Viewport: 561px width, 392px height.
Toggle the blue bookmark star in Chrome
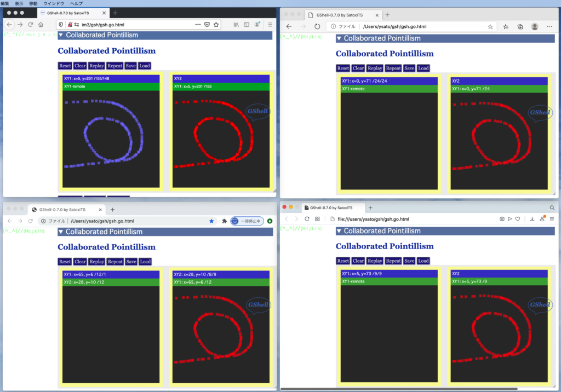click(211, 221)
